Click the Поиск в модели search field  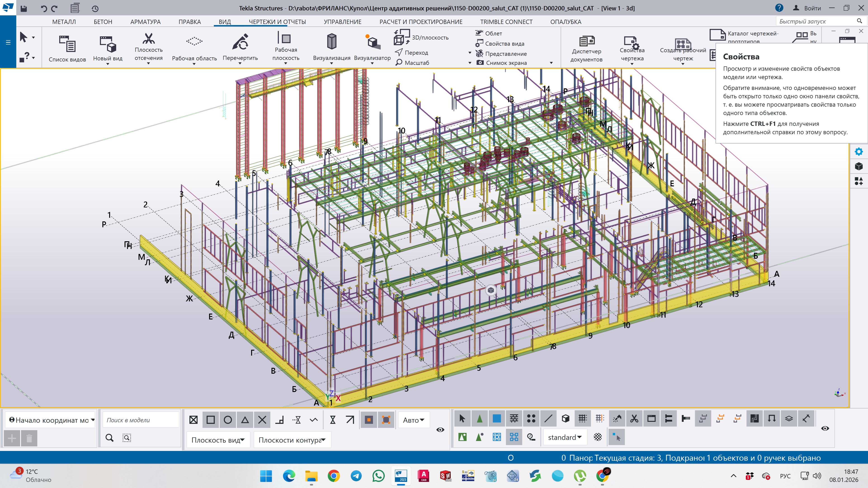(141, 420)
